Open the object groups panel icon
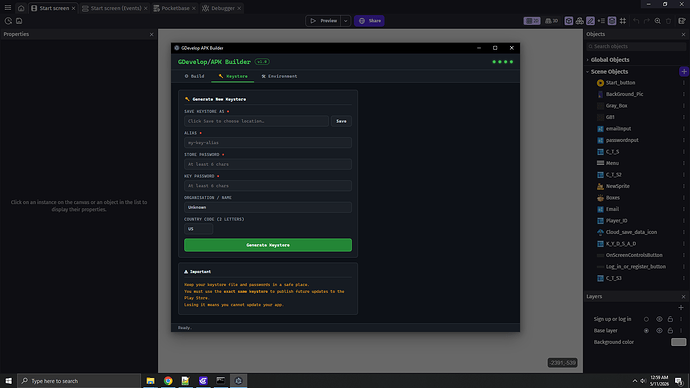 tap(580, 21)
